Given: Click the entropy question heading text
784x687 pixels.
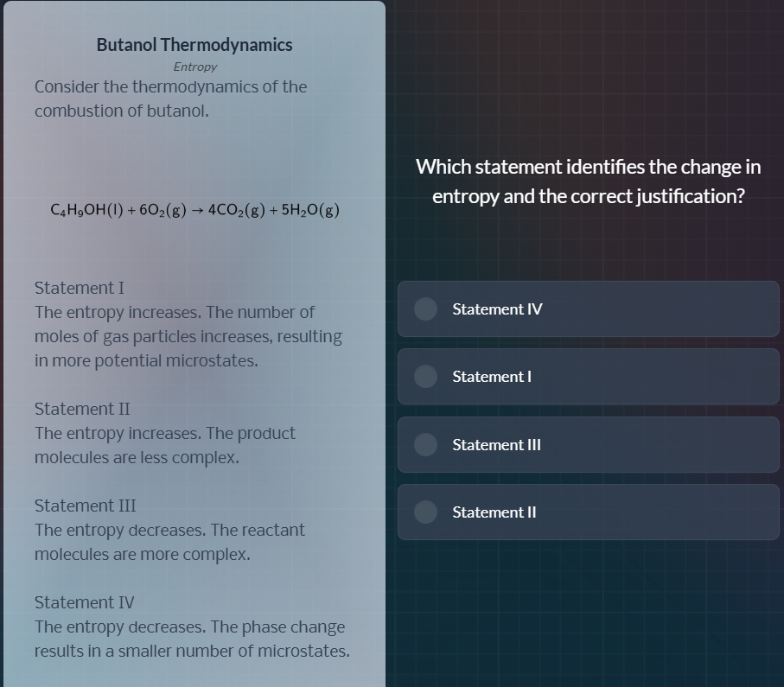Looking at the screenshot, I should pyautogui.click(x=588, y=181).
